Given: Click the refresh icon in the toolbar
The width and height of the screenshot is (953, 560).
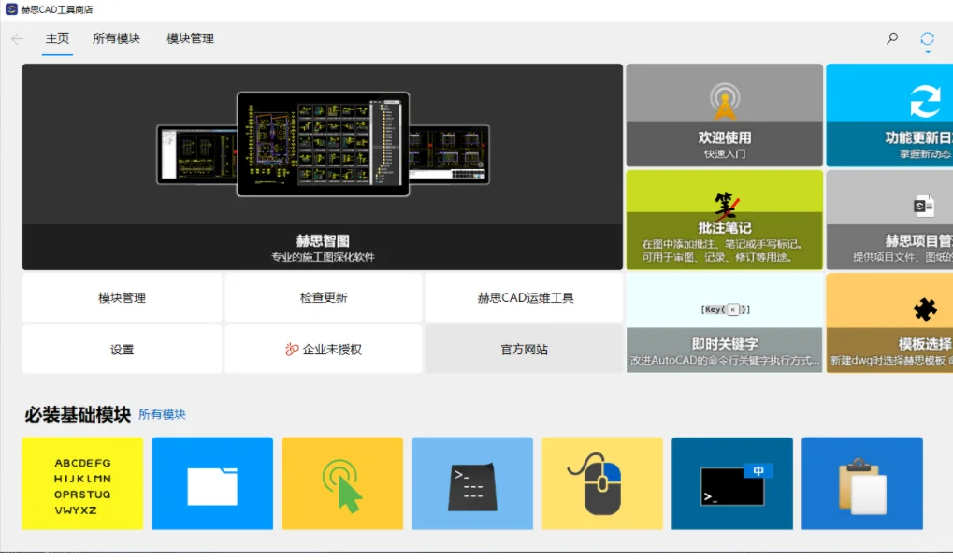Looking at the screenshot, I should pyautogui.click(x=927, y=39).
